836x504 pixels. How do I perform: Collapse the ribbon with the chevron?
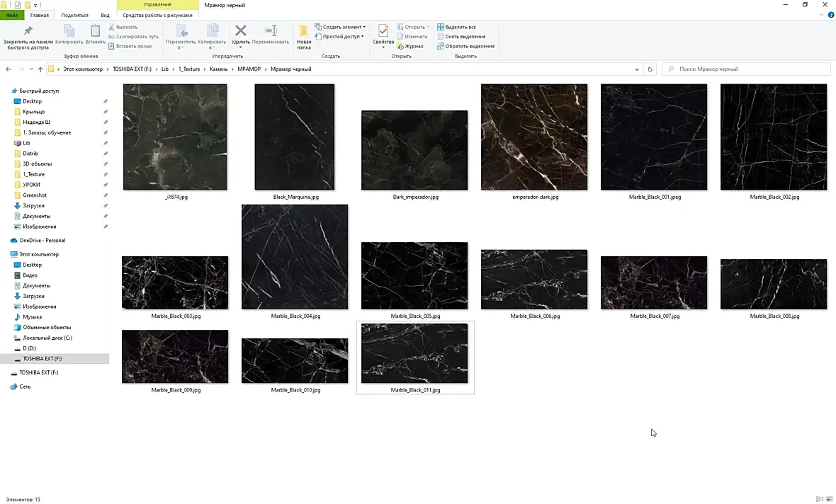[822, 16]
